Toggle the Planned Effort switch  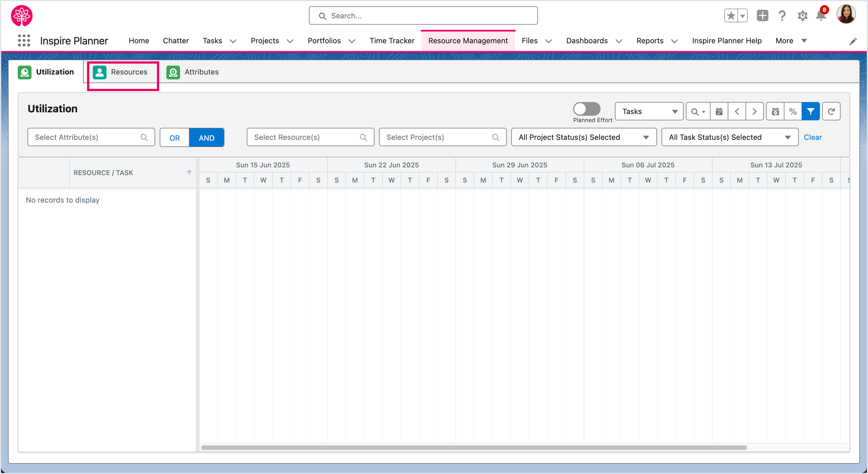pyautogui.click(x=587, y=109)
